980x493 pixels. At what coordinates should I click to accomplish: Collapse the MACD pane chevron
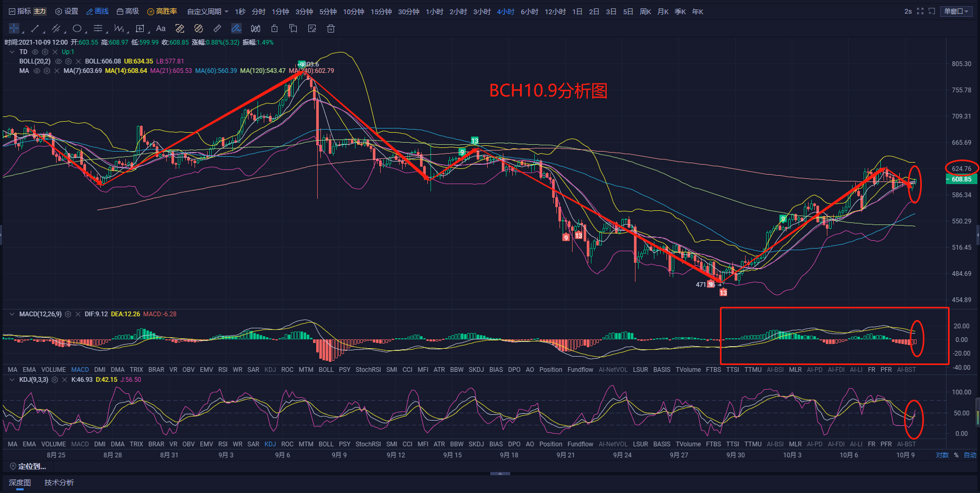[12, 314]
